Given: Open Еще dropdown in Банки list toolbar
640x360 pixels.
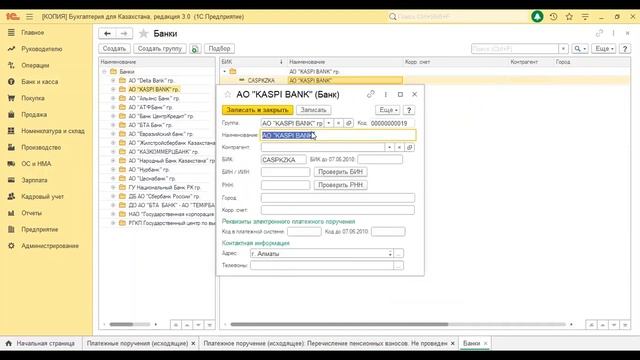Looking at the screenshot, I should coord(604,49).
